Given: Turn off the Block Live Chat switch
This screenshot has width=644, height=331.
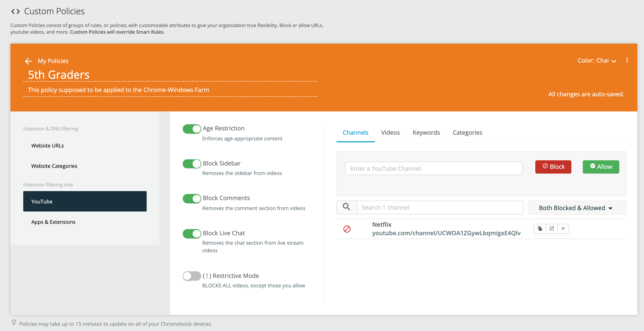Looking at the screenshot, I should pyautogui.click(x=192, y=234).
